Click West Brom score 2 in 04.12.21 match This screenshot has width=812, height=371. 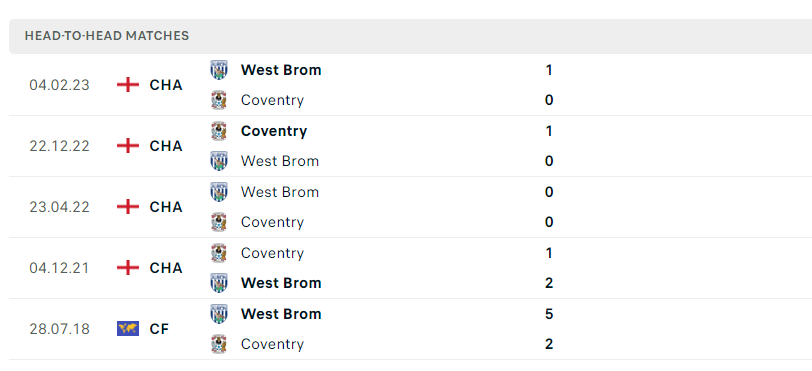pos(549,283)
